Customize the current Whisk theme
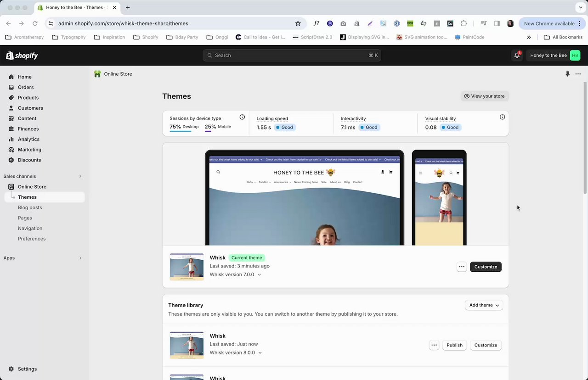 pos(486,267)
